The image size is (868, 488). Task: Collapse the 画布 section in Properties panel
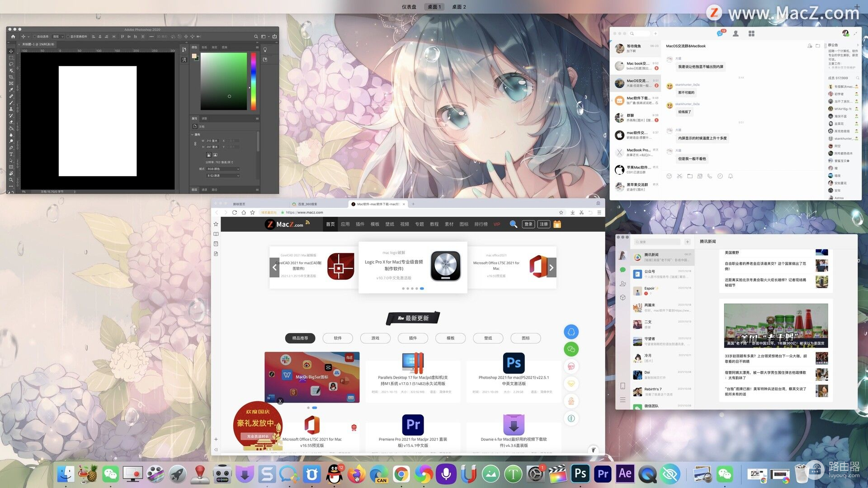click(x=192, y=135)
